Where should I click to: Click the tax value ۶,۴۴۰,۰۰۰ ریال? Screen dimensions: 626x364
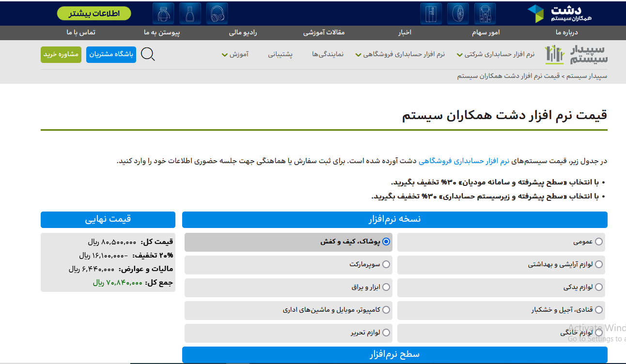coord(92,269)
